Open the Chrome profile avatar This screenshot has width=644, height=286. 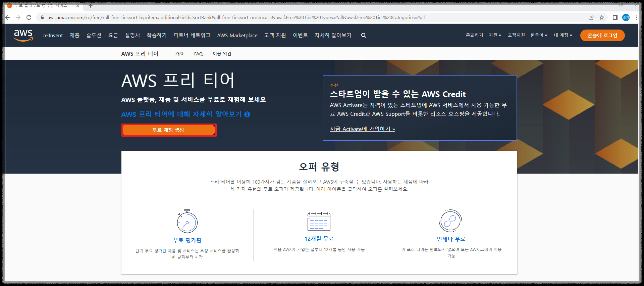pyautogui.click(x=626, y=17)
